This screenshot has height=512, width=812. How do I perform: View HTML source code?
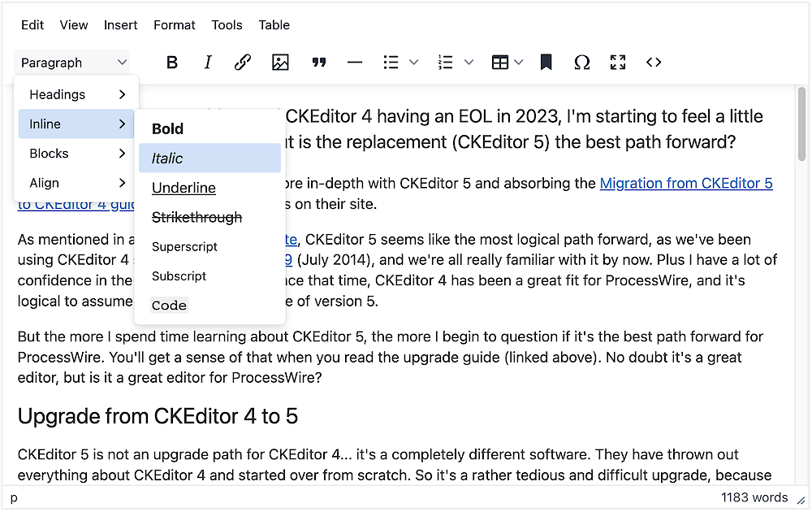[x=654, y=63]
